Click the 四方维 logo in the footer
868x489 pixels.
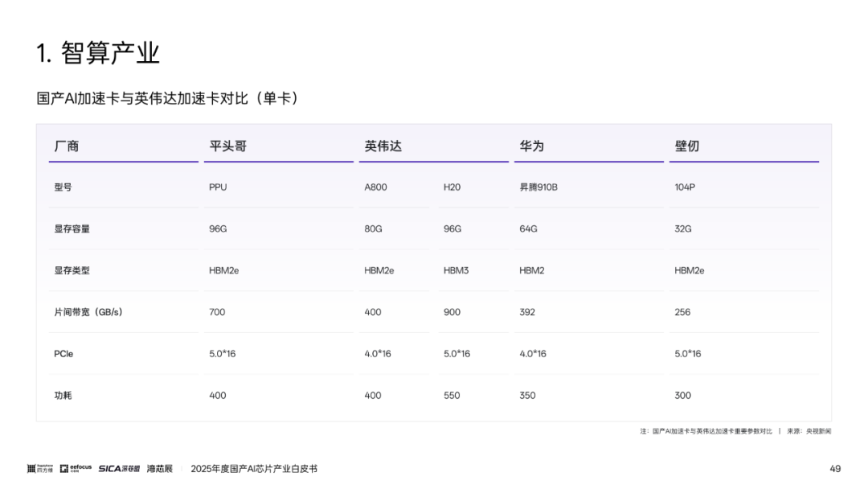tap(40, 469)
